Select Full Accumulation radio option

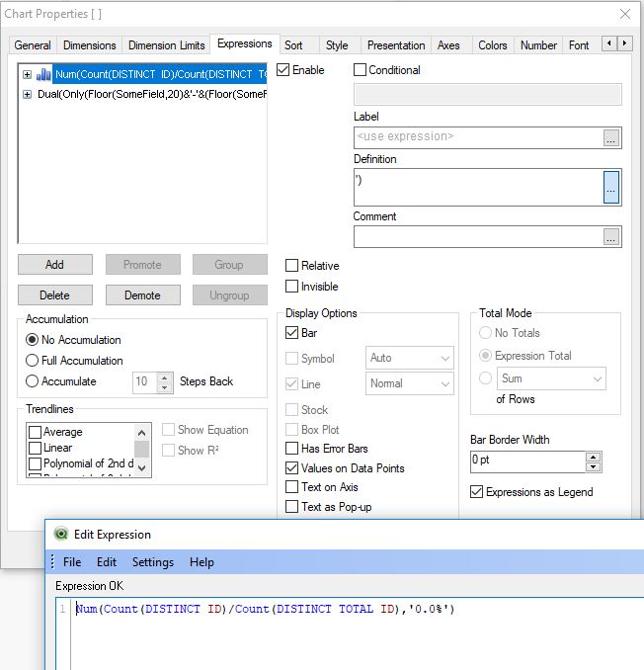33,361
